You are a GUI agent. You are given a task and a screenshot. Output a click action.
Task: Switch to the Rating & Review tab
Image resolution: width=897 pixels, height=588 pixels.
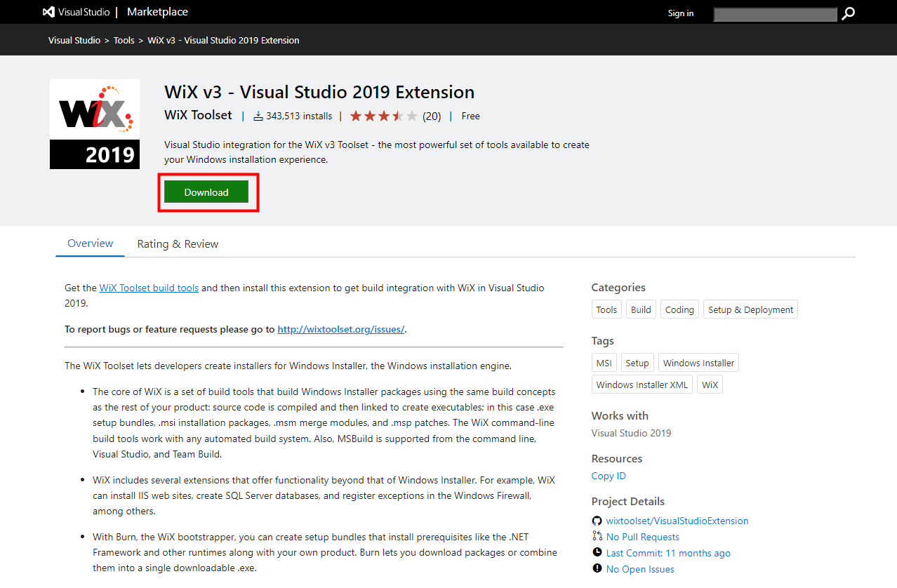point(178,244)
